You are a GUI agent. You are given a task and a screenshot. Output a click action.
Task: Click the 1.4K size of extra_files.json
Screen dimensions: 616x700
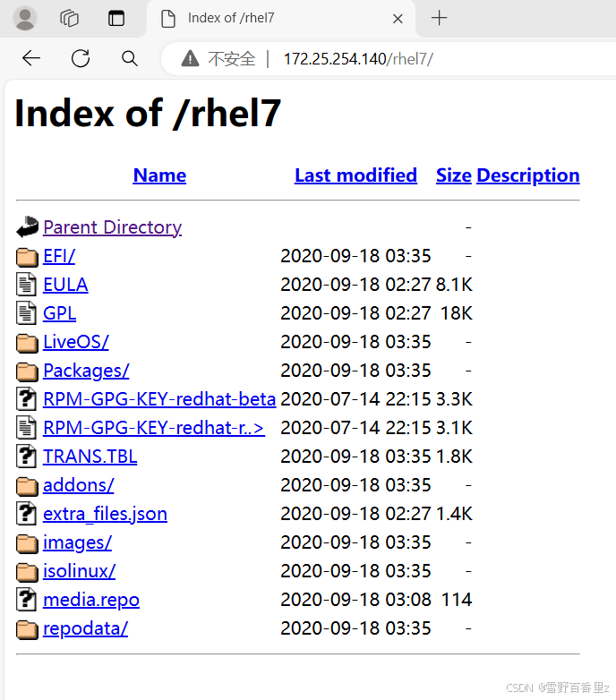point(454,514)
